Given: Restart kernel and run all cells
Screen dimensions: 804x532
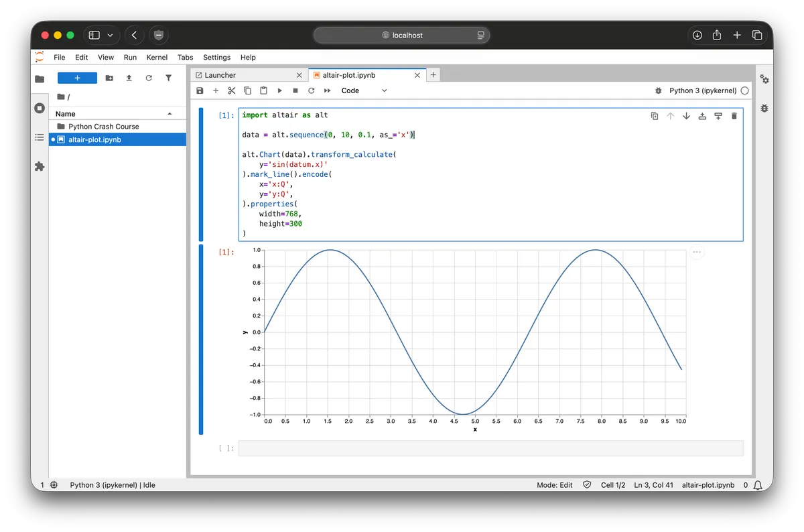Looking at the screenshot, I should coord(328,90).
